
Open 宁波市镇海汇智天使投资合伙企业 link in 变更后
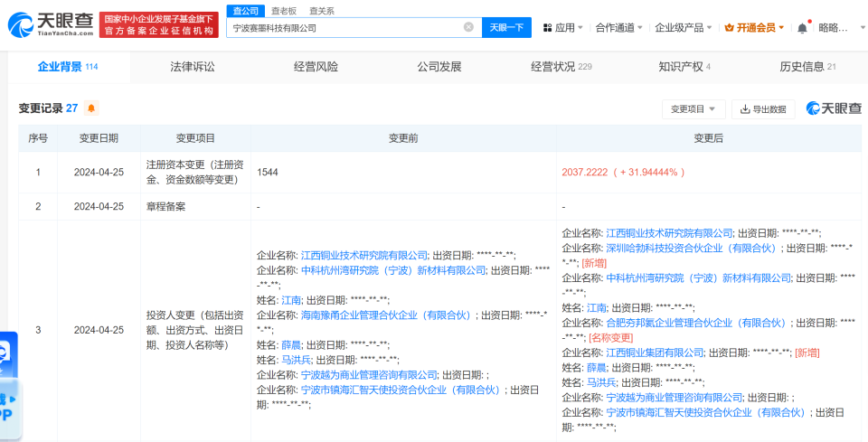(706, 412)
